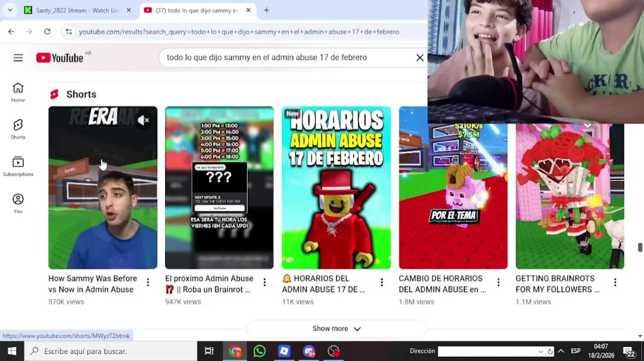644x361 pixels.
Task: Click the '1.8M views' text
Action: coord(416,302)
